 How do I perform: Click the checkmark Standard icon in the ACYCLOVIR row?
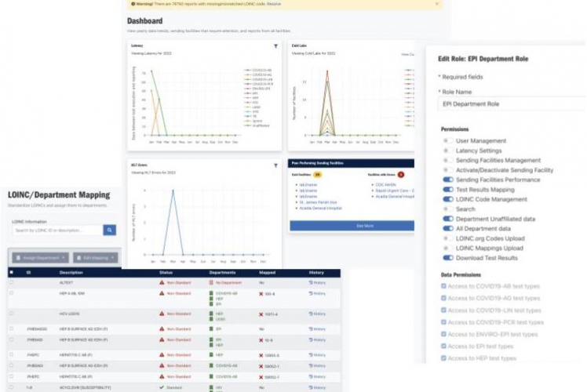(162, 387)
